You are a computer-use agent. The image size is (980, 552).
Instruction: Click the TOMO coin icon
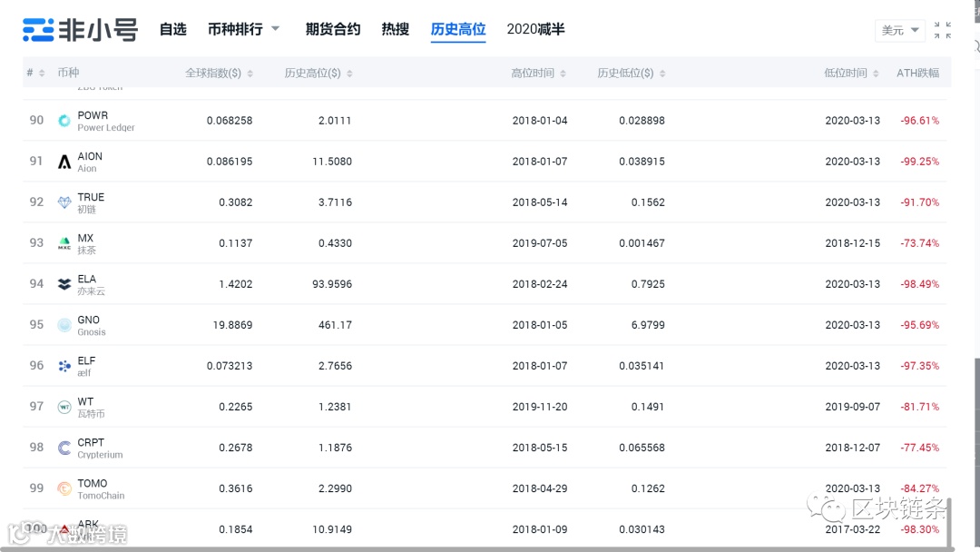(x=64, y=488)
